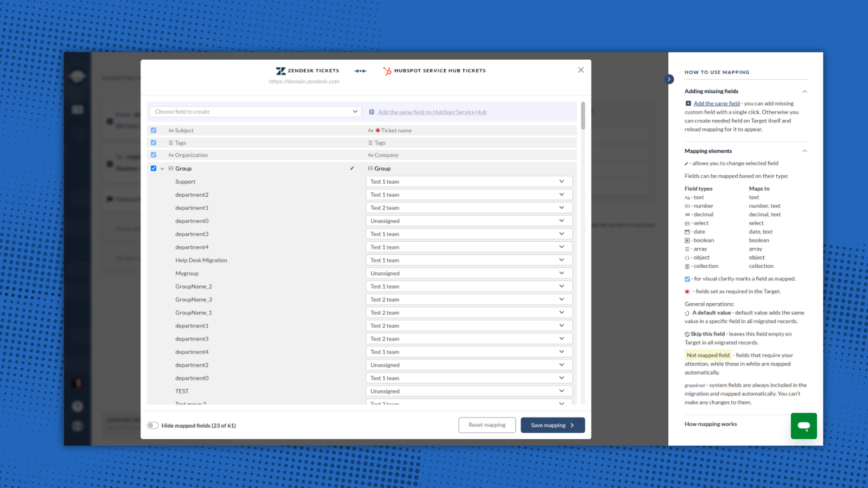Click the Reset mapping button

[x=487, y=425]
